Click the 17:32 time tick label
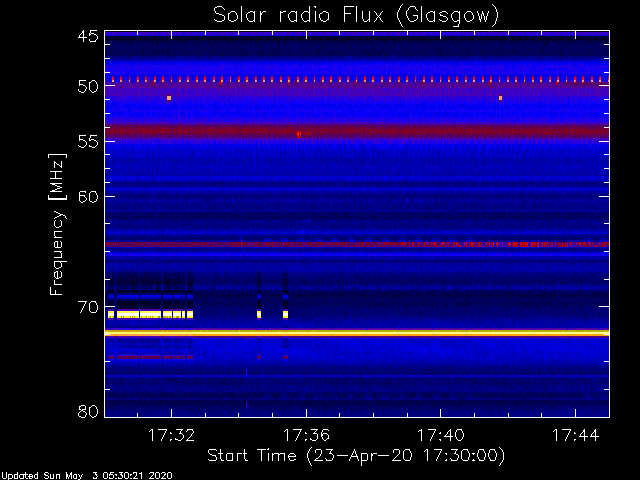Image resolution: width=640 pixels, height=480 pixels. point(171,435)
